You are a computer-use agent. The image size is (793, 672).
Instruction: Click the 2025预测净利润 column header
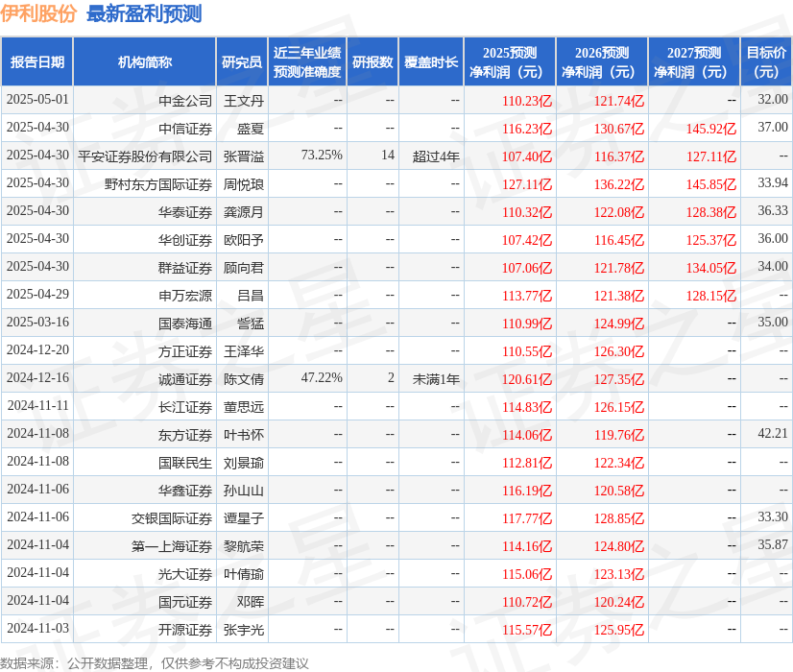click(509, 60)
